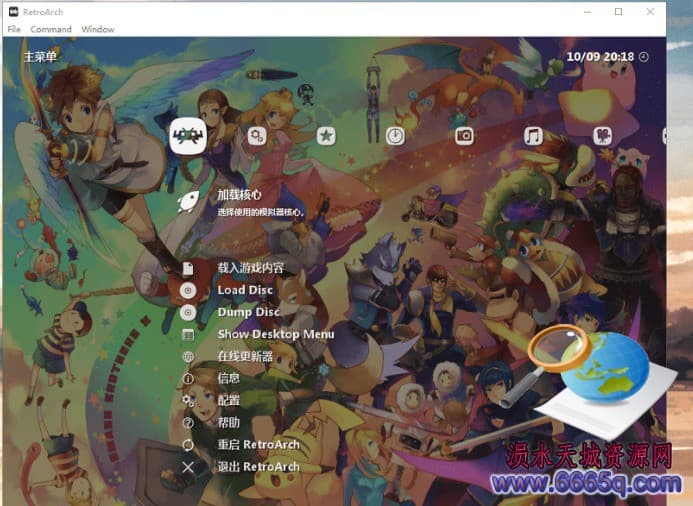Select 重启 RetroArch restart entry
The height and width of the screenshot is (506, 693).
coord(259,445)
